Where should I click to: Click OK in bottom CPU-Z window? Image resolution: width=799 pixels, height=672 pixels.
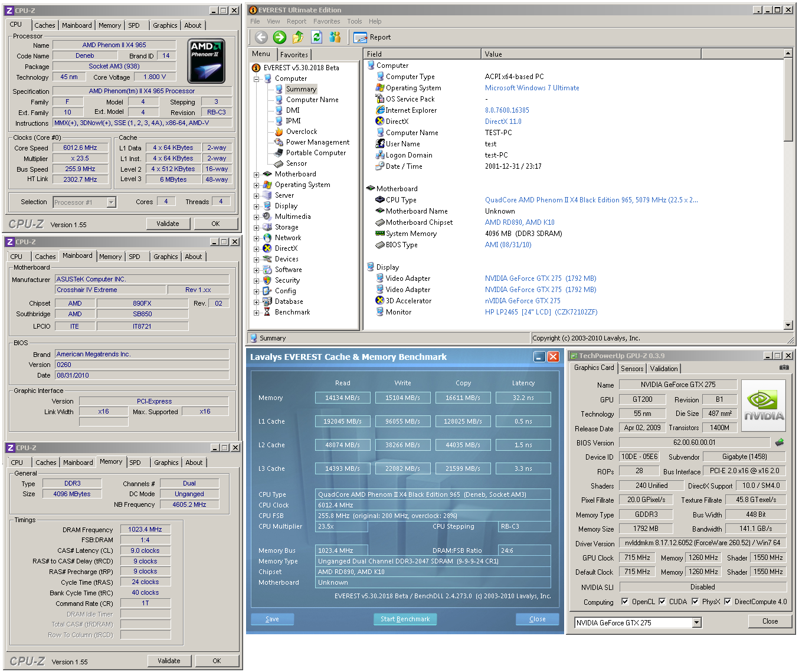(x=217, y=661)
